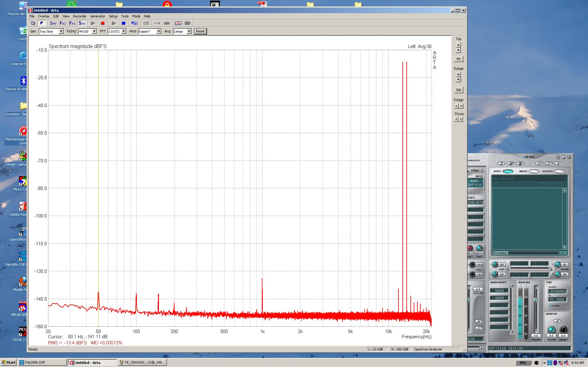This screenshot has width=588, height=367.
Task: Click the PatchMix help question mark icon
Action: tap(558, 157)
